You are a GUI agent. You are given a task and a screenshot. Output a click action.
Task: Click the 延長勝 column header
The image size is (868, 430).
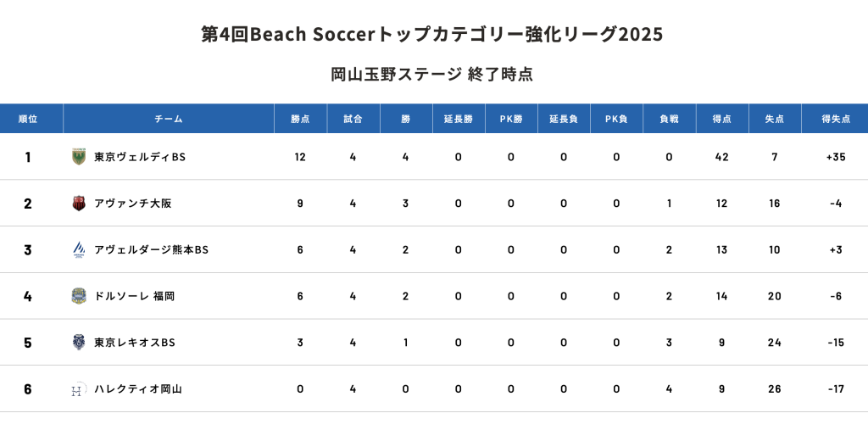459,119
